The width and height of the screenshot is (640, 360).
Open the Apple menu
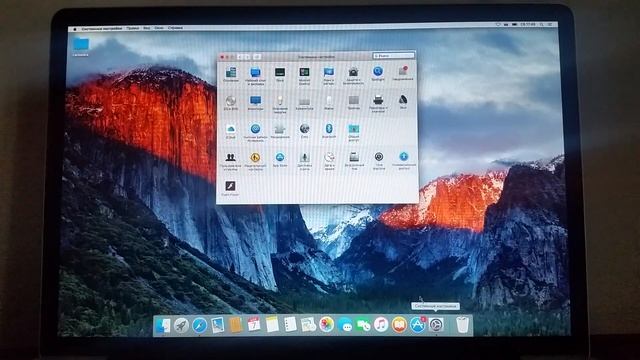(x=75, y=29)
